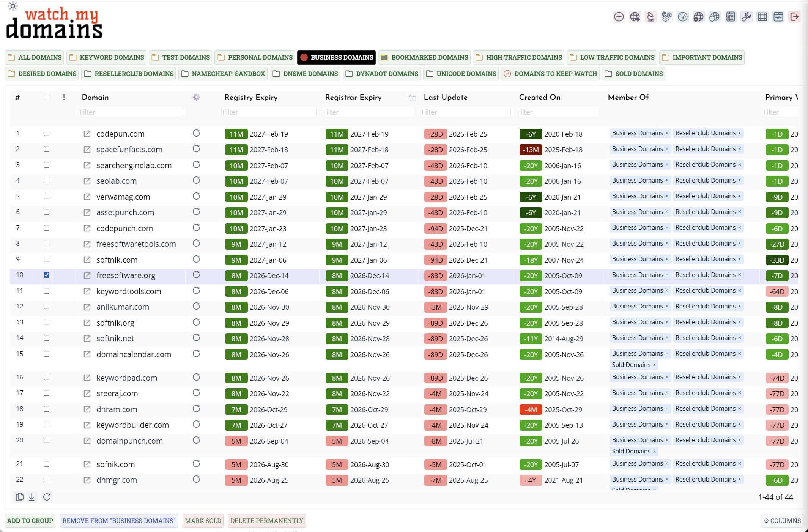Uncheck the selected freesoftware.org checkbox
Screen dimensions: 808x532
coord(46,275)
